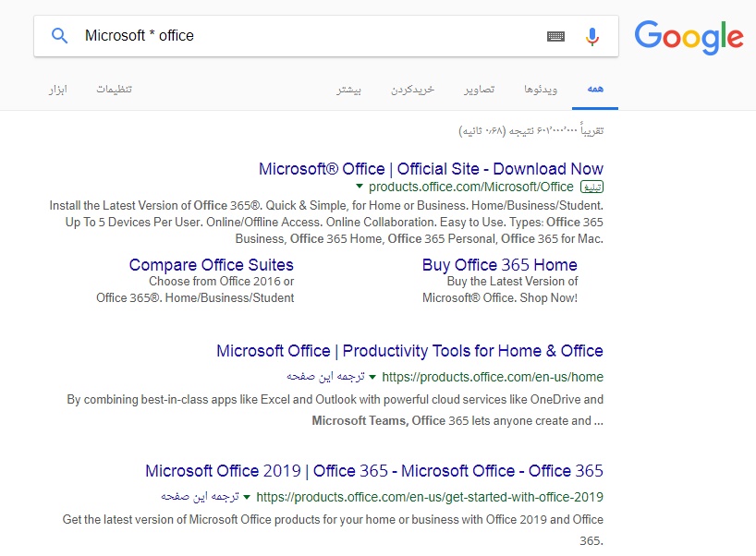Open the بیشتر more menu
756x556 pixels.
348,90
